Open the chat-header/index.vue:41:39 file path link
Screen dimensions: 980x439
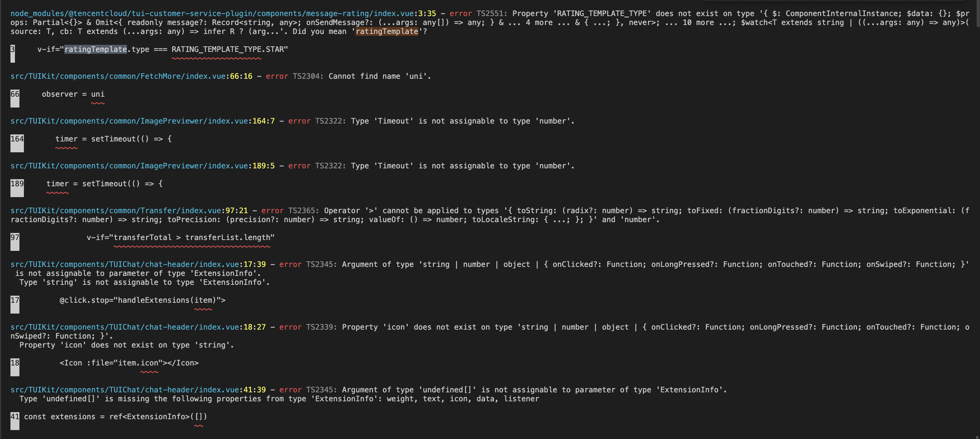[138, 390]
